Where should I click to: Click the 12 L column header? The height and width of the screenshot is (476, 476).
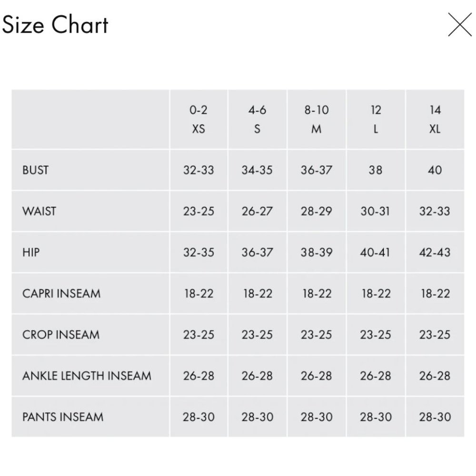(376, 119)
